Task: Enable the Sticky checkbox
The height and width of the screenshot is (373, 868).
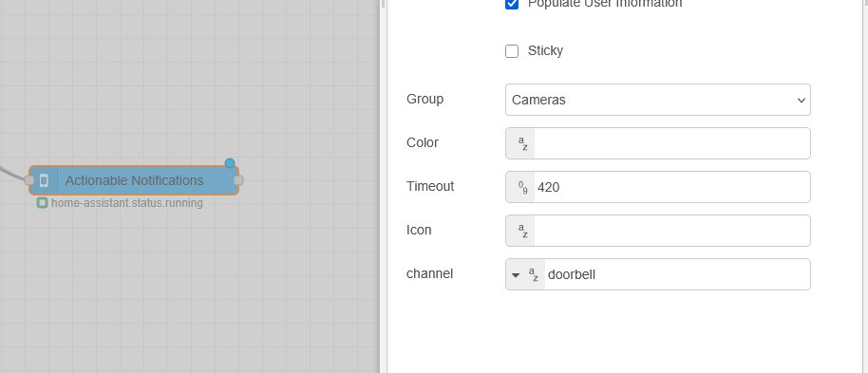Action: 512,51
